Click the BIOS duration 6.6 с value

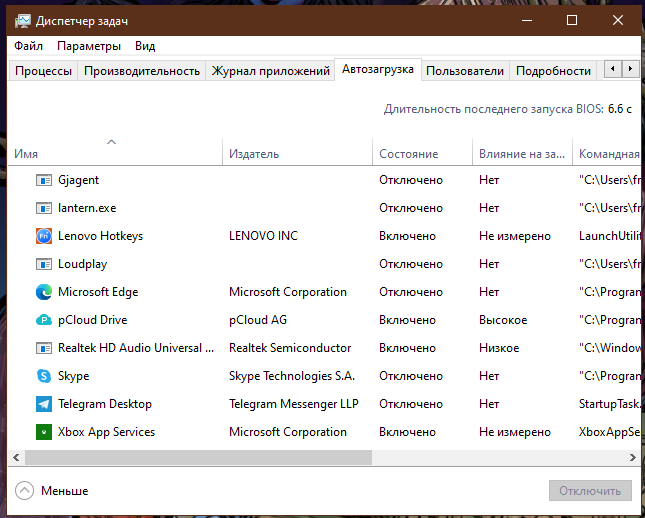pos(620,109)
